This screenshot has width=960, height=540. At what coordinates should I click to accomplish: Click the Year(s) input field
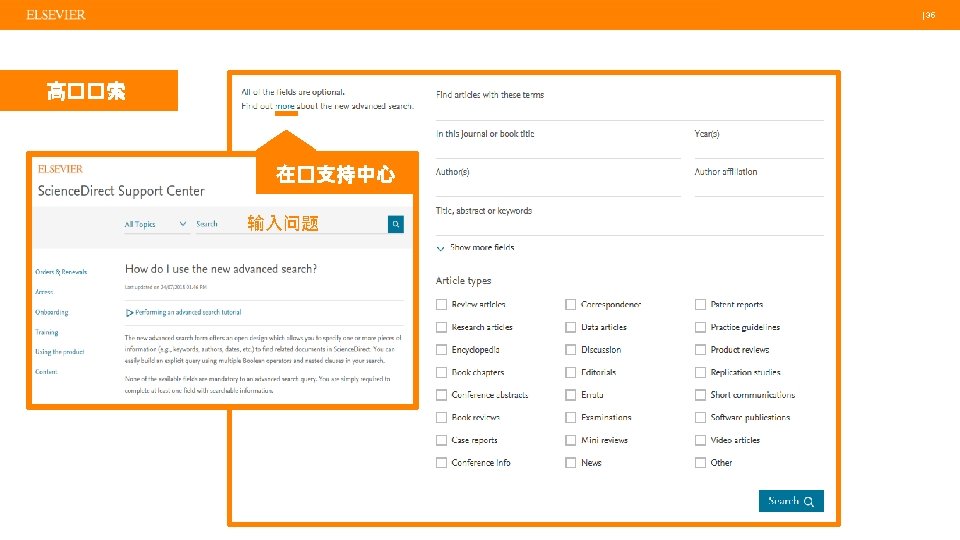759,143
